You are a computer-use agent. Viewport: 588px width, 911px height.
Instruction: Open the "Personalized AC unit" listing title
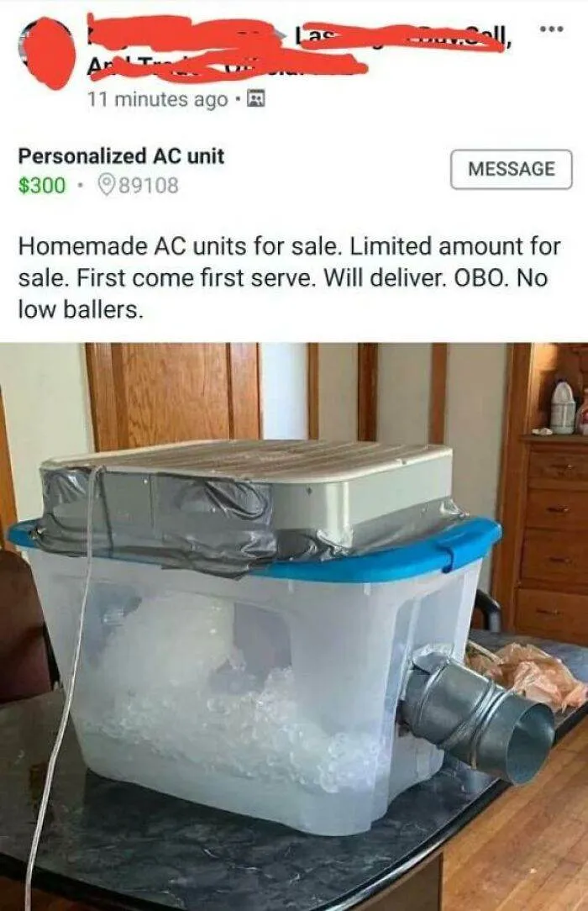tap(121, 156)
